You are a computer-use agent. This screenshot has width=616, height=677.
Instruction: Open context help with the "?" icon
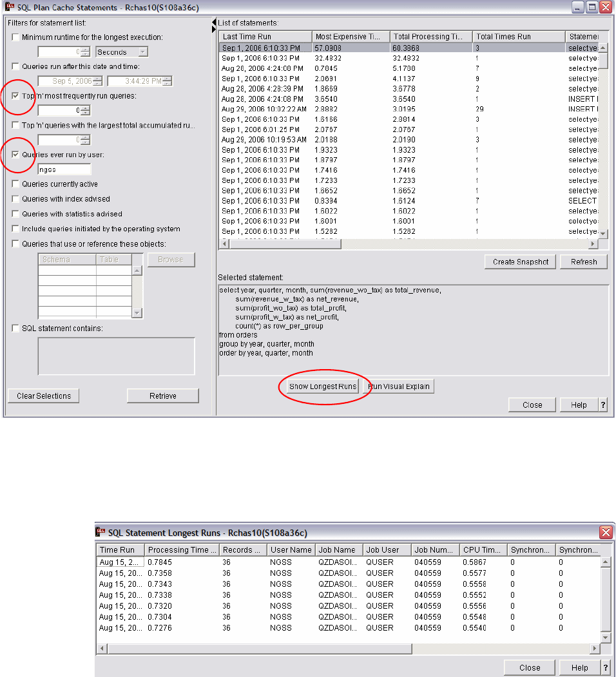[x=603, y=405]
